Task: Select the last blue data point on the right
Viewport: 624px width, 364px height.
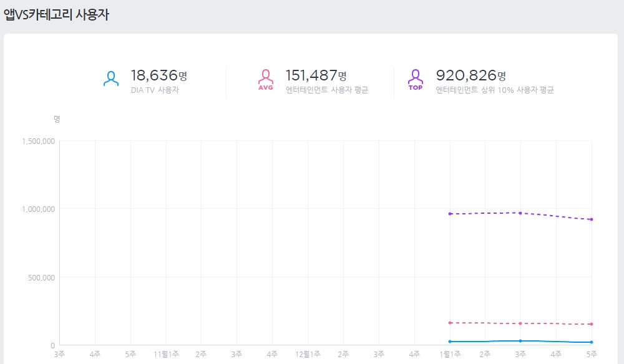Action: coord(591,342)
